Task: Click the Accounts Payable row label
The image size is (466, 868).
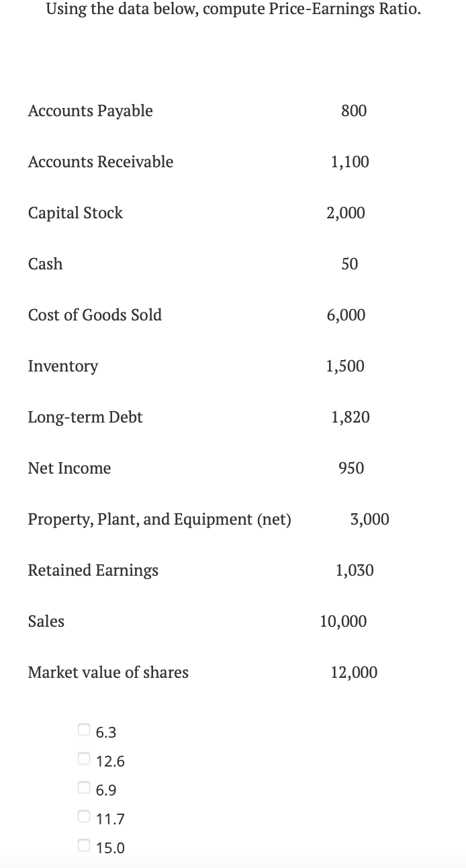Action: 90,111
